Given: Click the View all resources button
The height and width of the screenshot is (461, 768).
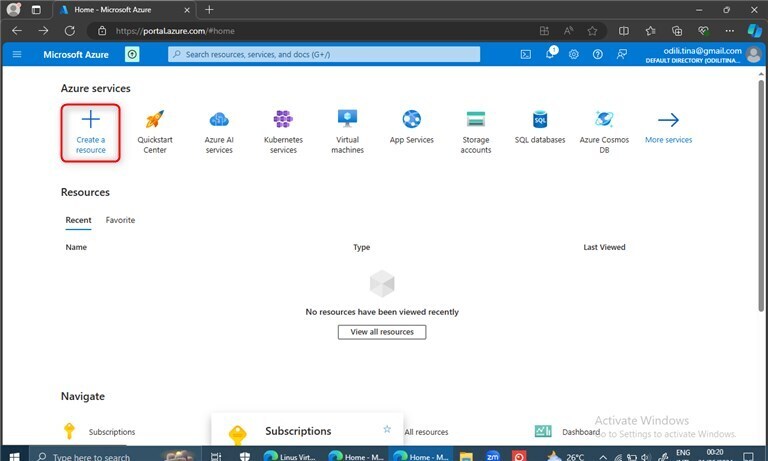Looking at the screenshot, I should click(x=382, y=332).
